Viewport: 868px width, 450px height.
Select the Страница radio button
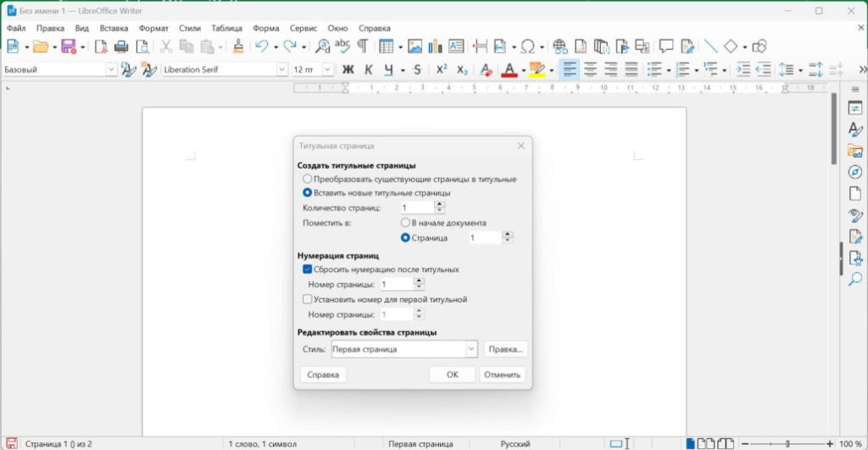pos(424,237)
